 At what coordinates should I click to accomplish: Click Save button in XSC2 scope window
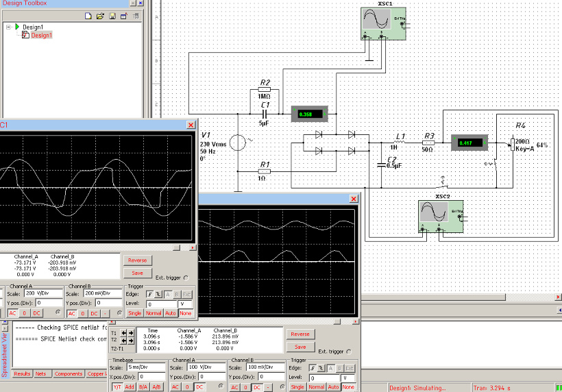pos(300,347)
